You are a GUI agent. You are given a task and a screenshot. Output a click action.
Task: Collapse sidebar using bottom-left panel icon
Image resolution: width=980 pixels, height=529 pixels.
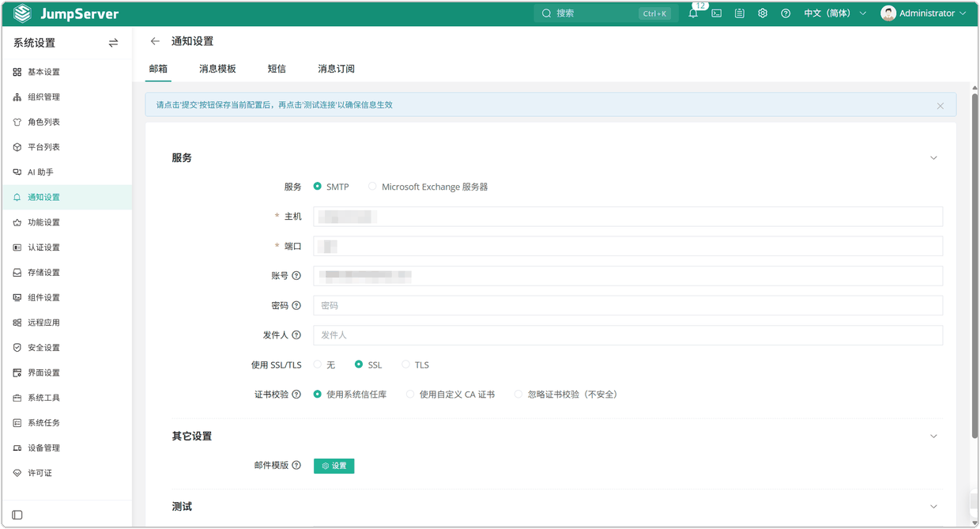pyautogui.click(x=17, y=515)
